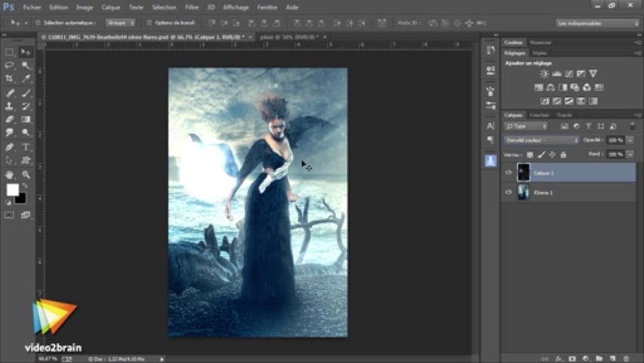Select the Ebene 1 layer thumbnail
The width and height of the screenshot is (644, 363).
523,192
